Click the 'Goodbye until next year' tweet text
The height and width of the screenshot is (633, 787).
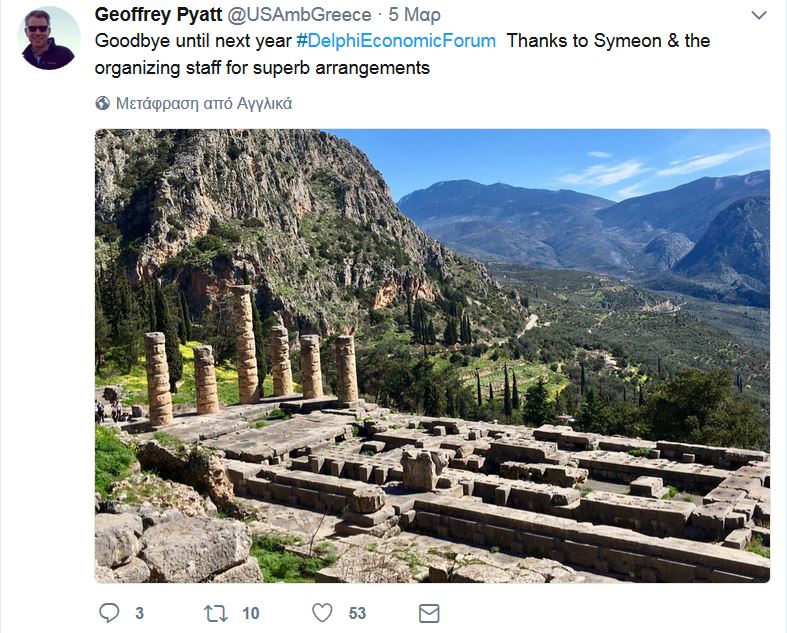tap(193, 41)
